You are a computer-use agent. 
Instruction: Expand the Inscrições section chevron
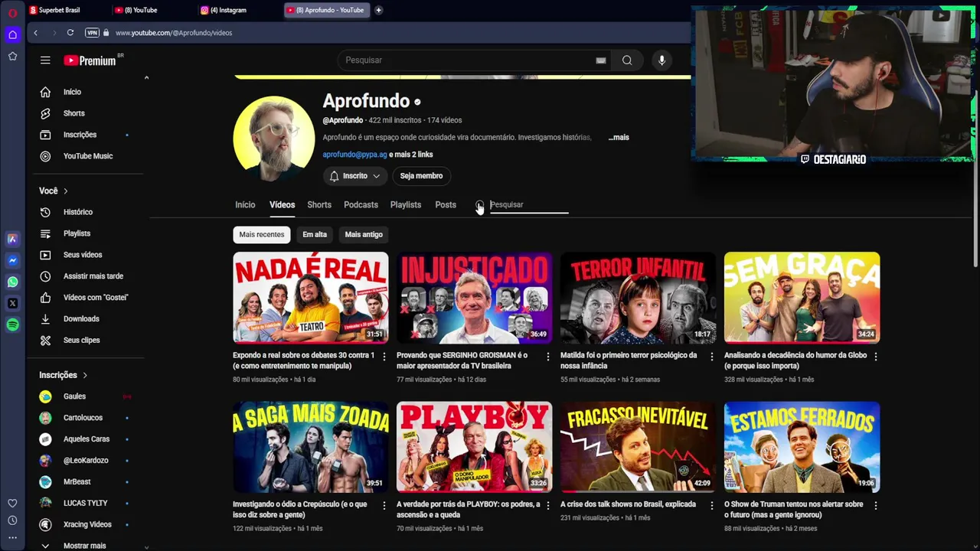coord(85,376)
